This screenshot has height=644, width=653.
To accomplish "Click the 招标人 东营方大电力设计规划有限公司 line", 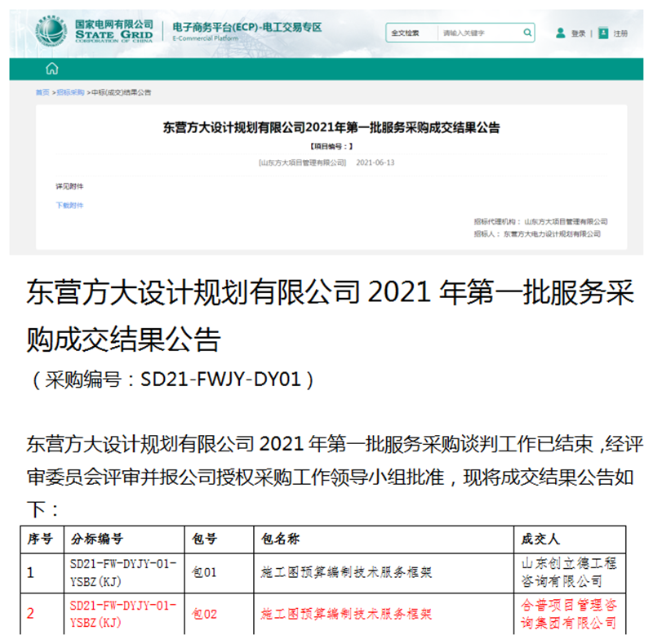I will pos(537,234).
